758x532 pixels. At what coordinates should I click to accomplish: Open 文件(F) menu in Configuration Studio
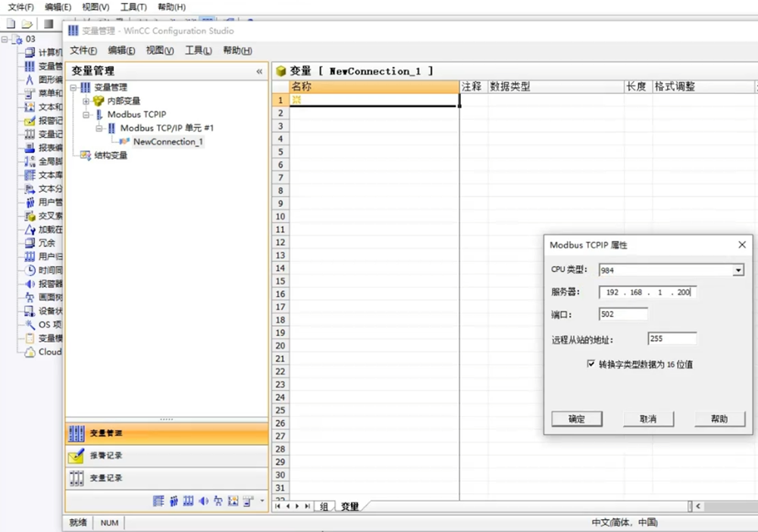point(83,51)
